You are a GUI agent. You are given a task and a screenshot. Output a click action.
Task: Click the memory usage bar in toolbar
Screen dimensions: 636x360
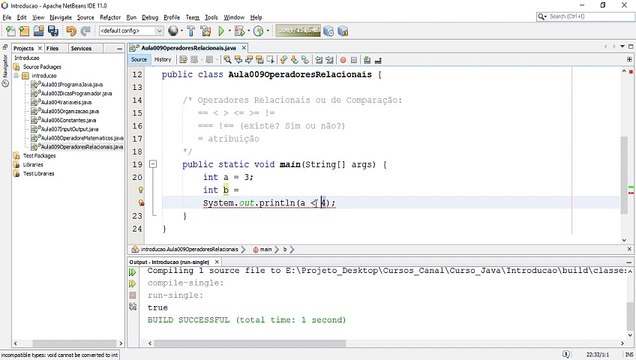point(298,31)
